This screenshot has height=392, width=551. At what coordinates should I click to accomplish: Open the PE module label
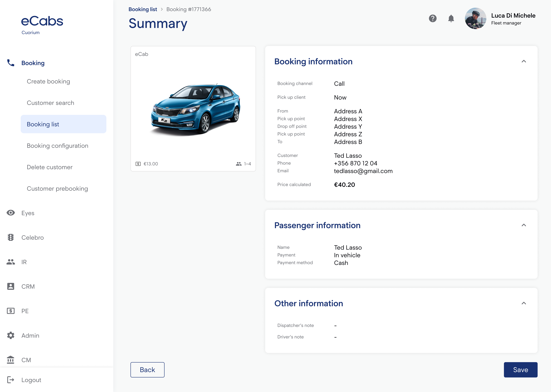pyautogui.click(x=25, y=311)
